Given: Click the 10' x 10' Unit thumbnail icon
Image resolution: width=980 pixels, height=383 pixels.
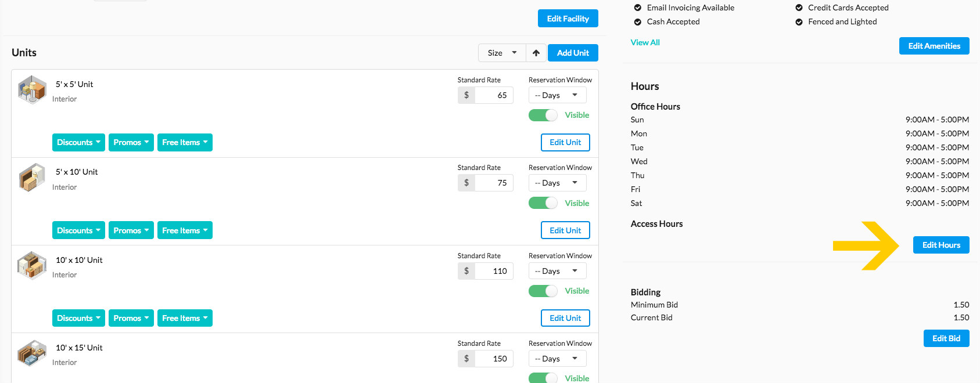Looking at the screenshot, I should (x=32, y=265).
